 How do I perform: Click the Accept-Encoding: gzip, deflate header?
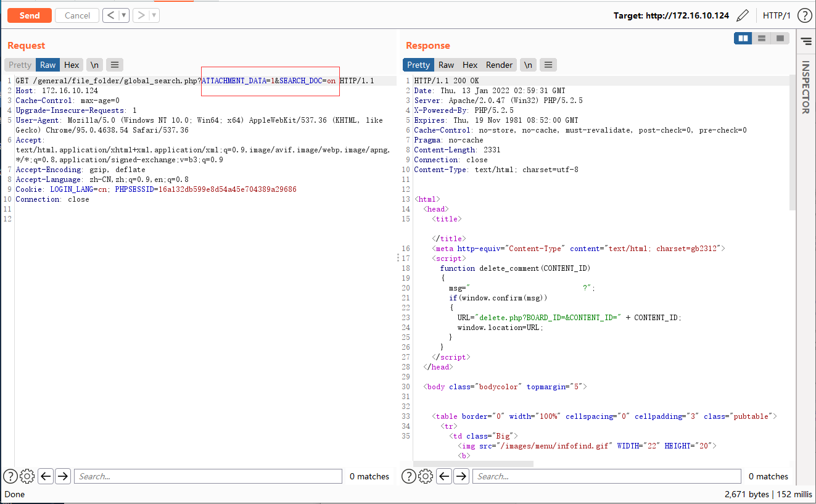pyautogui.click(x=81, y=170)
